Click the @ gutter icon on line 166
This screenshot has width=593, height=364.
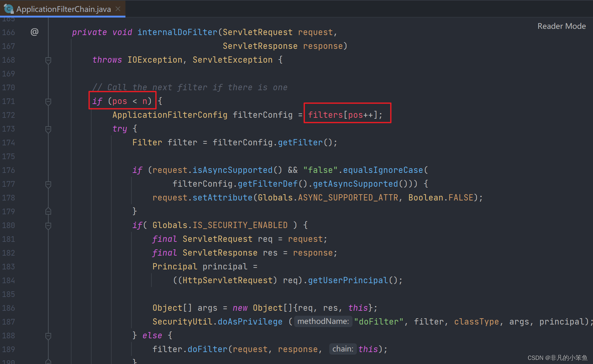(x=34, y=32)
